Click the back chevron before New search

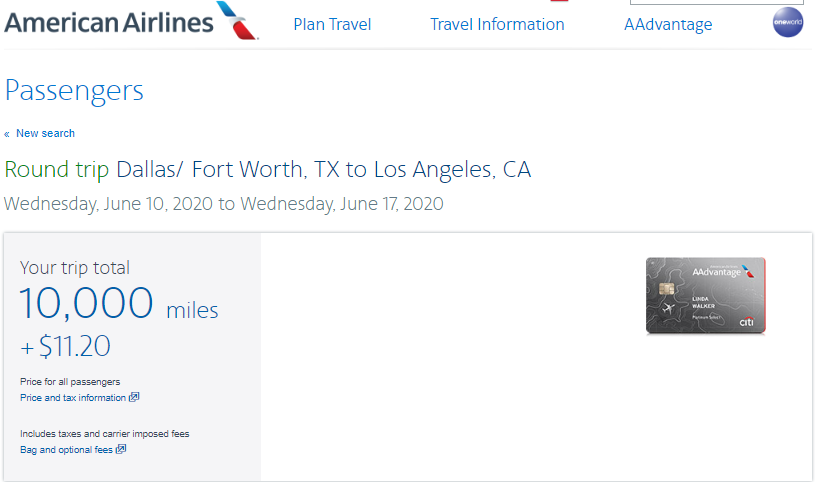pyautogui.click(x=8, y=134)
